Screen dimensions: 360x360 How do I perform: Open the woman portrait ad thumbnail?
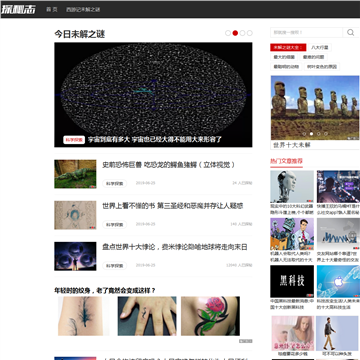[x=293, y=333]
